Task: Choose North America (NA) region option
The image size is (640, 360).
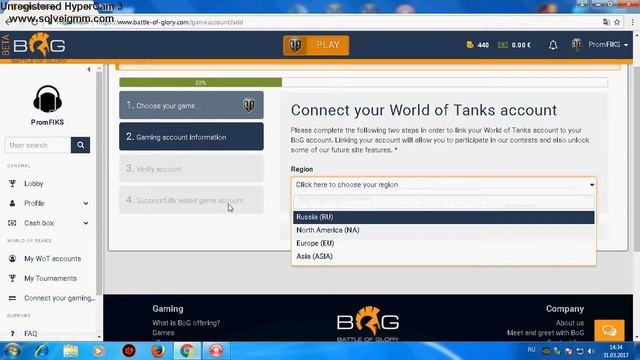Action: click(444, 230)
